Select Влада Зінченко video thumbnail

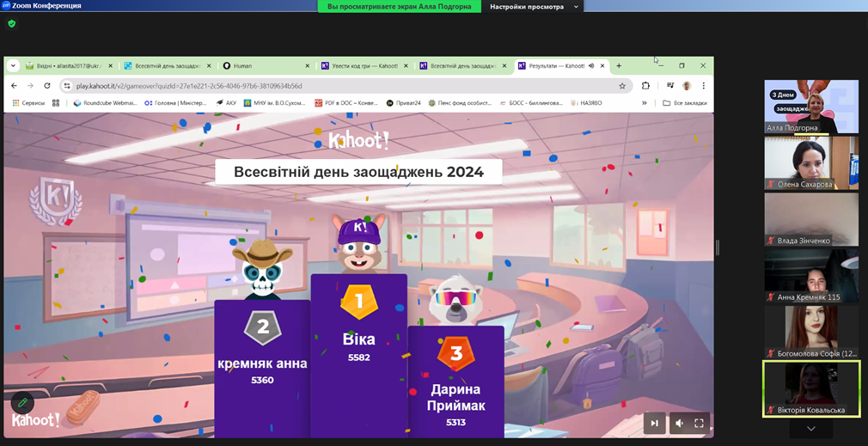pos(811,219)
